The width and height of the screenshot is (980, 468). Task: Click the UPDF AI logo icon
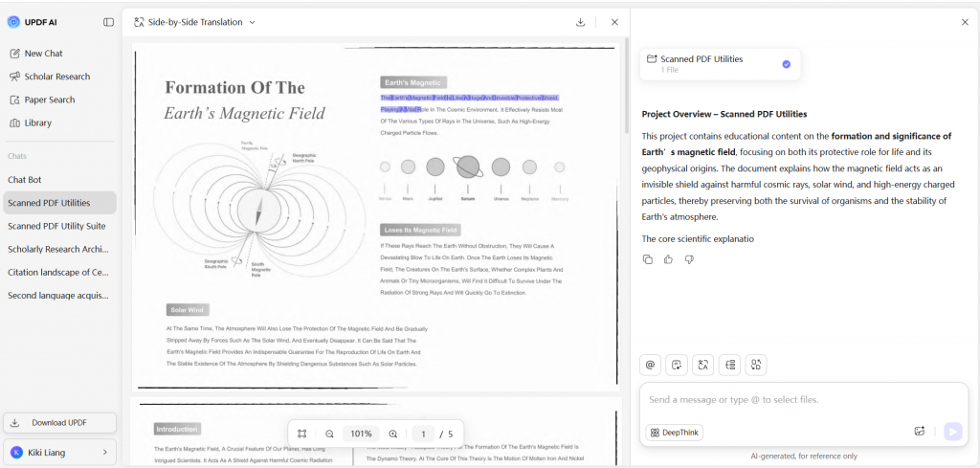tap(13, 22)
